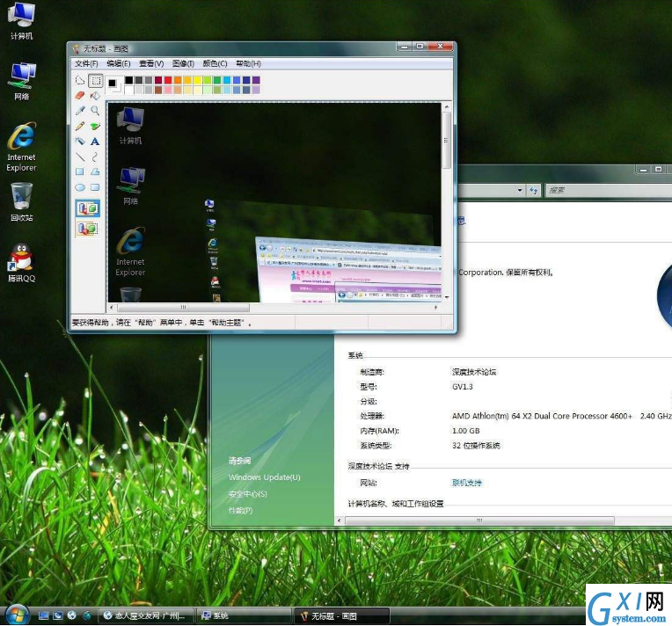Pick the bright red color swatch
The image size is (672, 626).
click(168, 80)
